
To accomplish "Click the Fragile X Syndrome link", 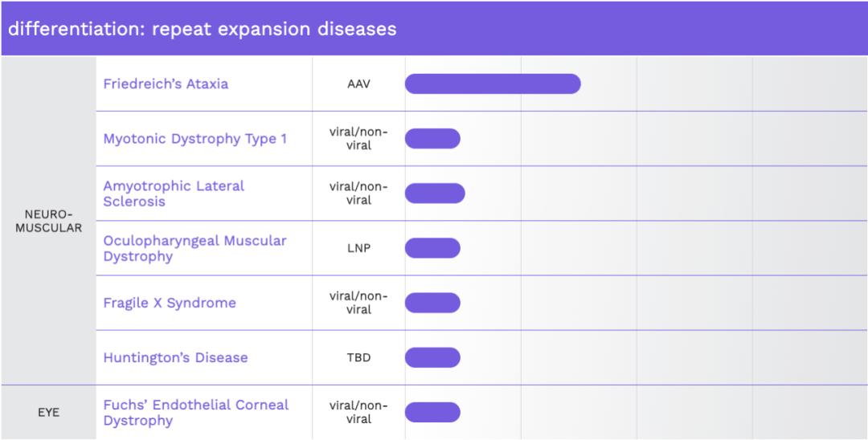I will [x=170, y=303].
